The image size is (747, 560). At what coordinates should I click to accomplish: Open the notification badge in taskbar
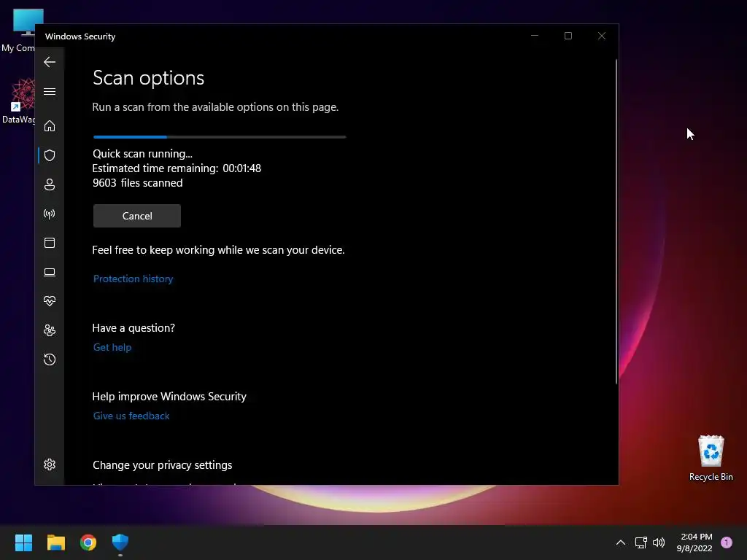coord(727,542)
